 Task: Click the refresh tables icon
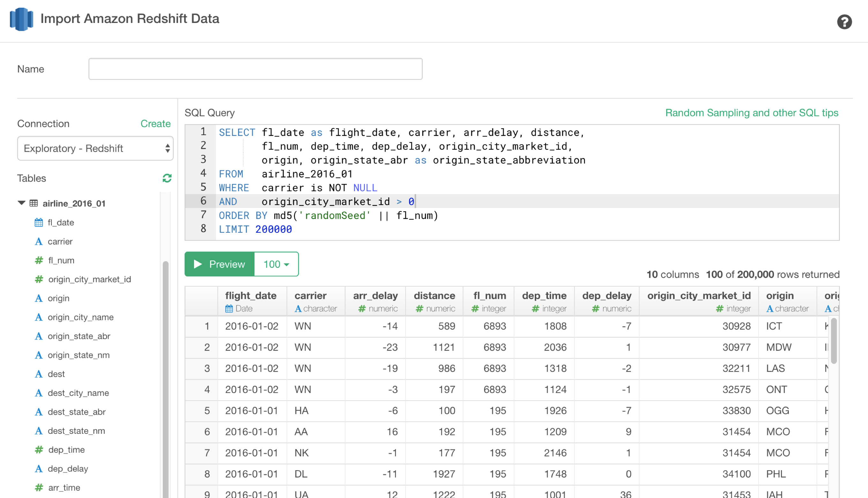(167, 178)
